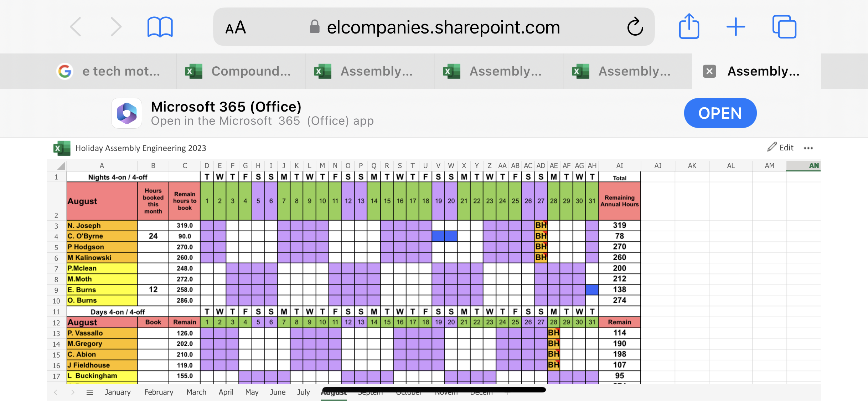Click the select-all corner of the grid
868x401 pixels.
[x=61, y=166]
